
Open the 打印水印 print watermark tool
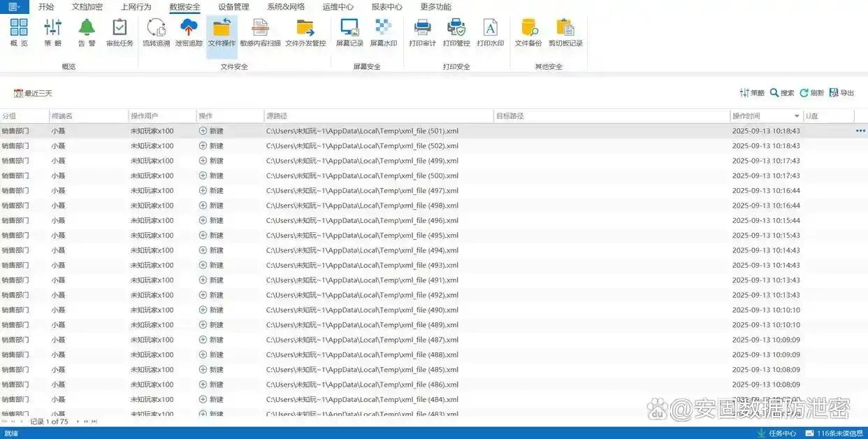(x=491, y=33)
